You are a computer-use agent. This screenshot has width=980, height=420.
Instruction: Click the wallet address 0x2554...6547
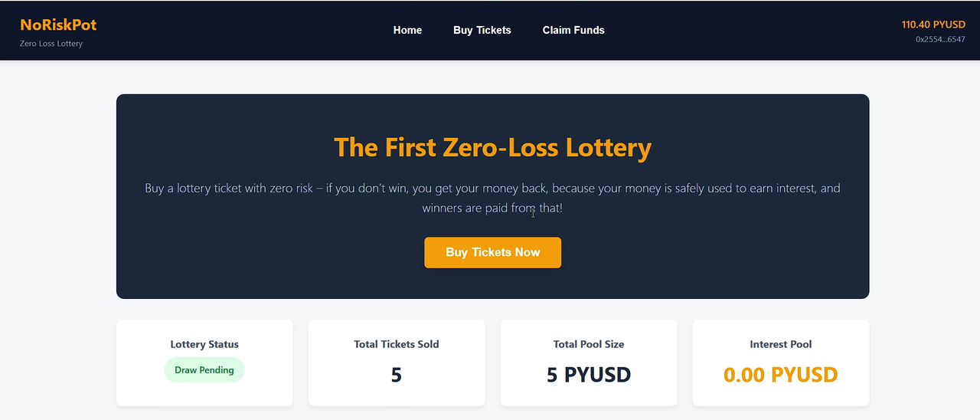coord(940,39)
